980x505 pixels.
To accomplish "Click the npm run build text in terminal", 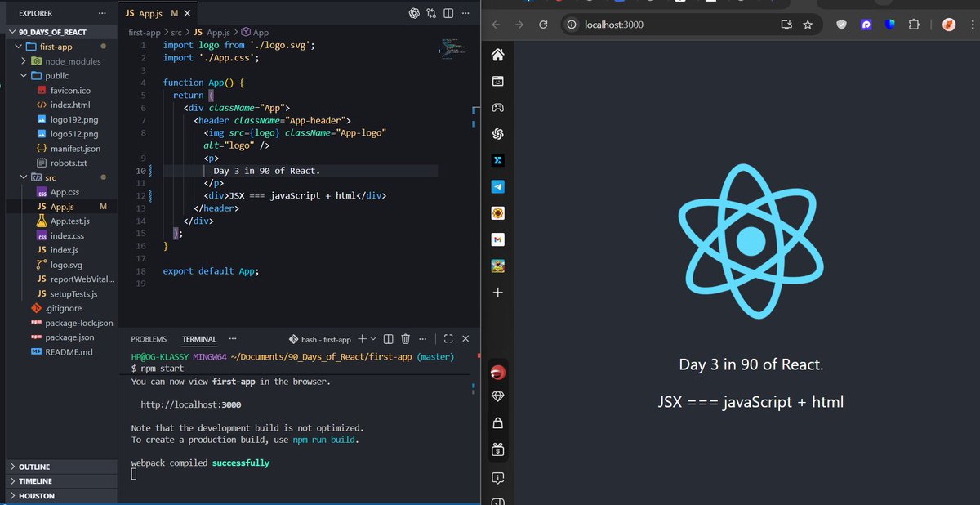I will (325, 440).
